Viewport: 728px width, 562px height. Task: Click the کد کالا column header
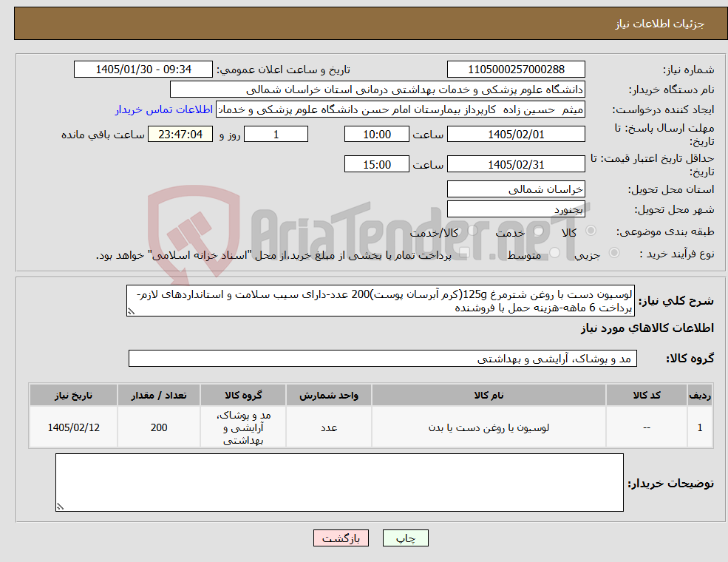tap(647, 396)
